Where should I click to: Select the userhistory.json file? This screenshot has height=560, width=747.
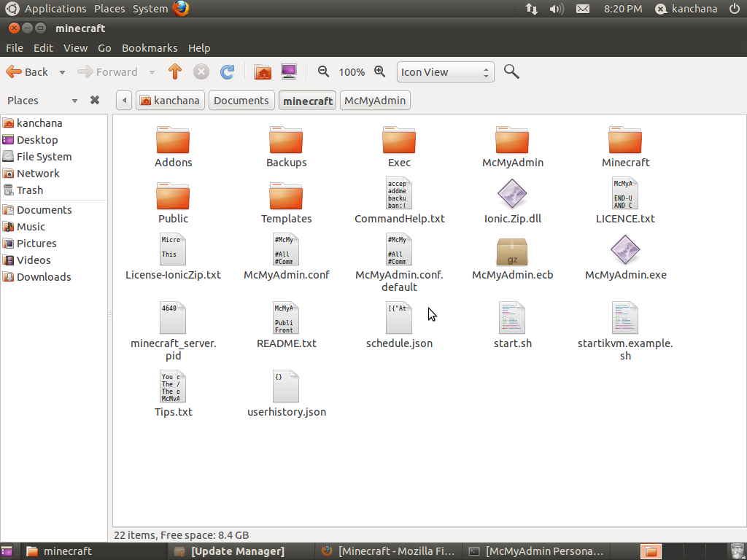pyautogui.click(x=286, y=394)
